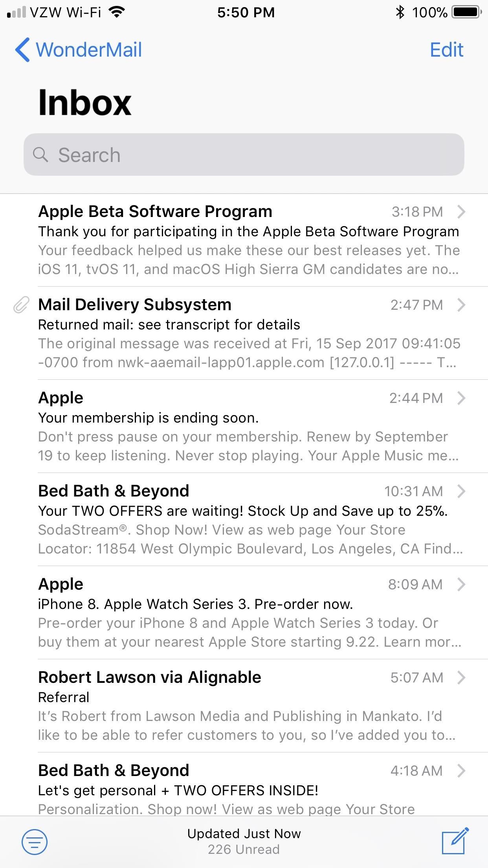Tap the Wi-Fi status icon

117,13
